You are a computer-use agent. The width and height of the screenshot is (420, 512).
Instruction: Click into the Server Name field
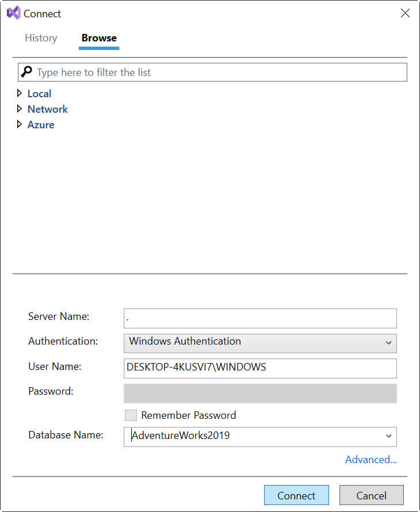click(260, 318)
